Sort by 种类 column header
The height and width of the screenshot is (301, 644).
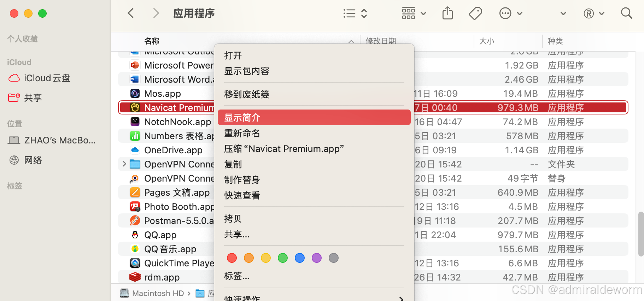[555, 41]
